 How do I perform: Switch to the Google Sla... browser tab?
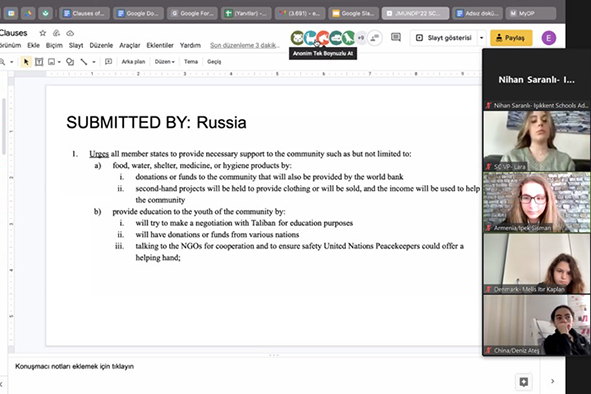coord(353,14)
